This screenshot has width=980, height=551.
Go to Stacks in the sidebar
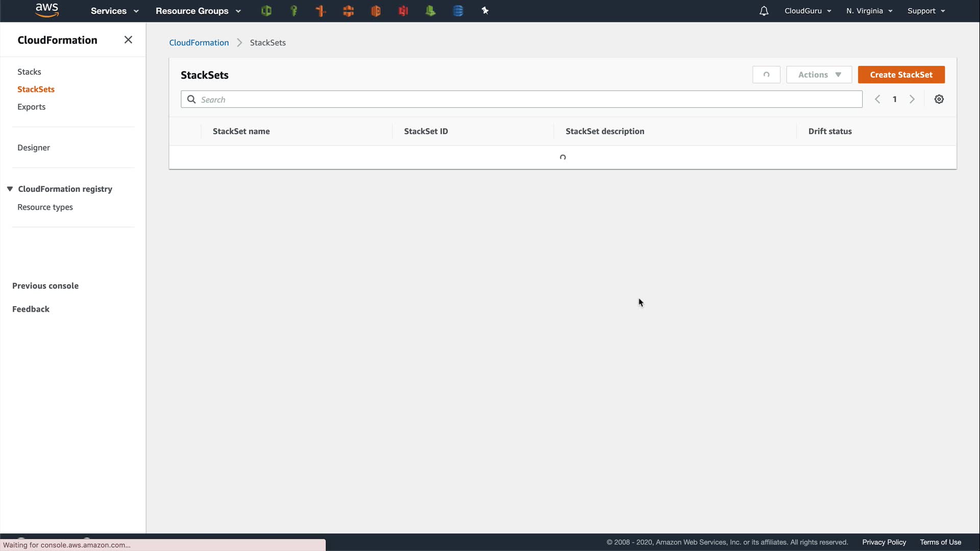coord(29,72)
